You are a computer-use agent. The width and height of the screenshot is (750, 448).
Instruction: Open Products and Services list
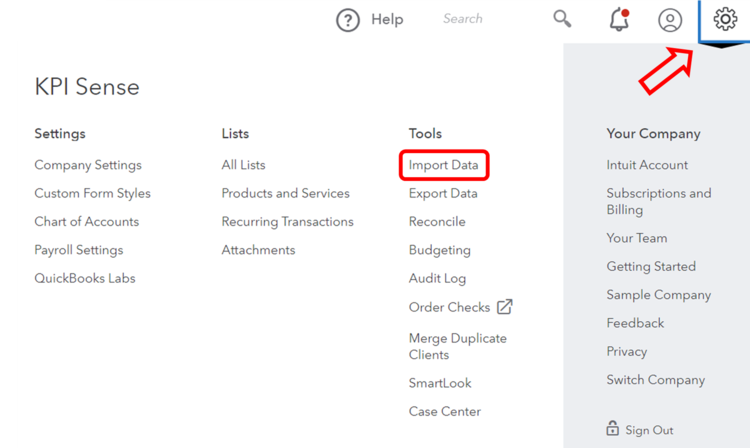(286, 193)
